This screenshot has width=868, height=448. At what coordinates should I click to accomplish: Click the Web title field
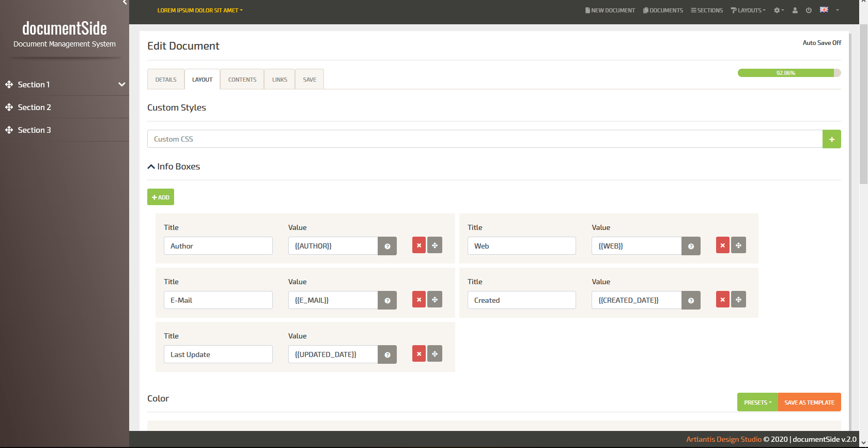click(522, 245)
